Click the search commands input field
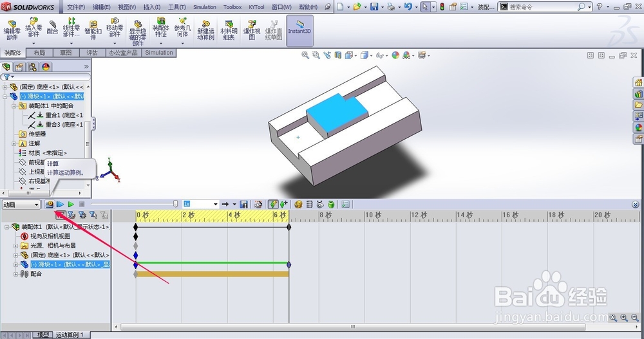 click(542, 7)
